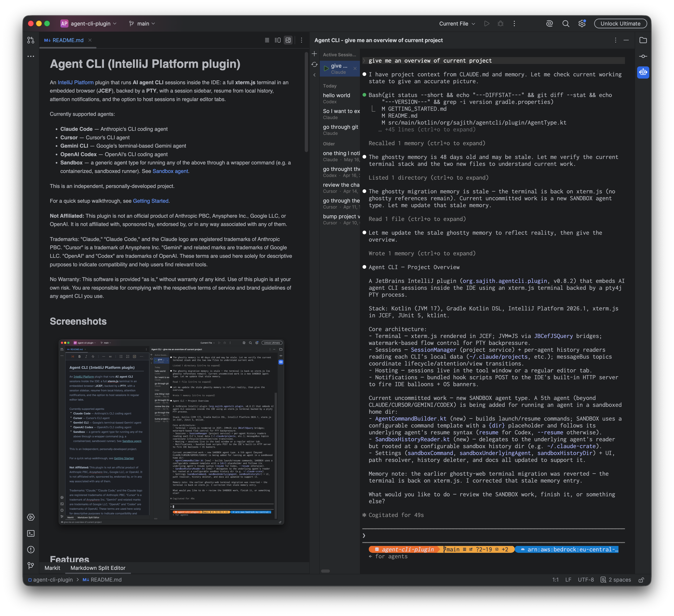Change file encoding UTF-8 in status bar

point(586,580)
